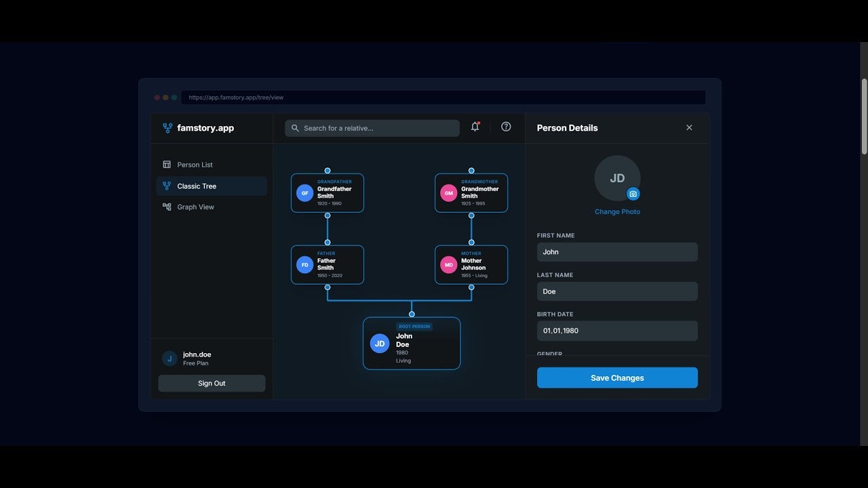Click the camera icon on the profile photo
This screenshot has height=488, width=868.
coord(633,194)
